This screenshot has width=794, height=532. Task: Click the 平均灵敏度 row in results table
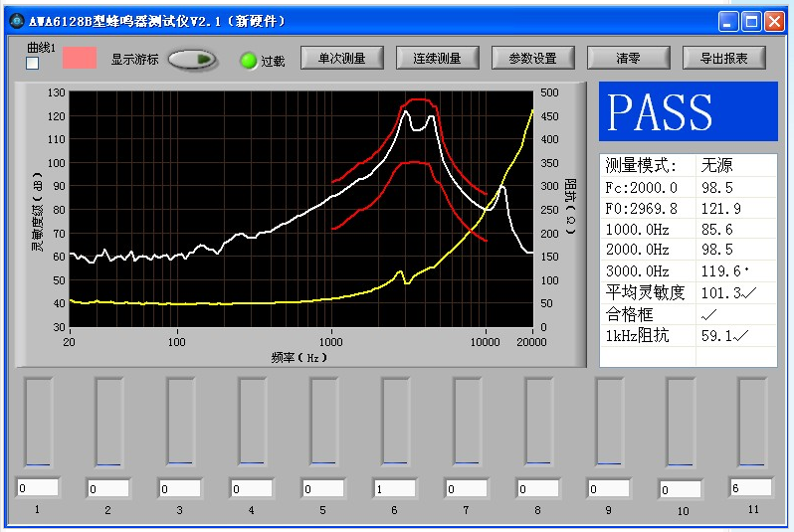coord(688,292)
